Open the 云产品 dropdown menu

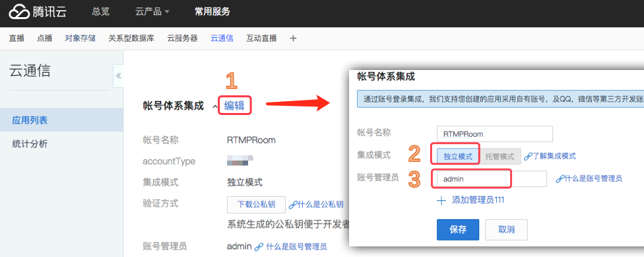152,12
